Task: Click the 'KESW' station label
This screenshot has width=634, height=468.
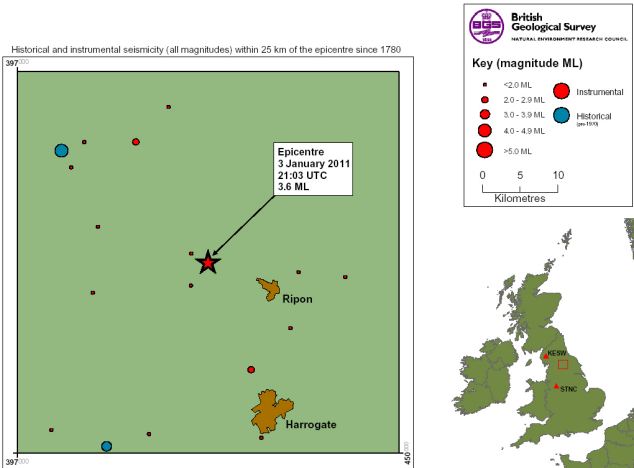Action: 557,353
